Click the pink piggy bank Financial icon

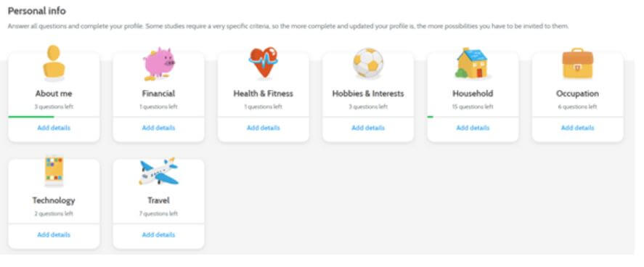pyautogui.click(x=159, y=64)
